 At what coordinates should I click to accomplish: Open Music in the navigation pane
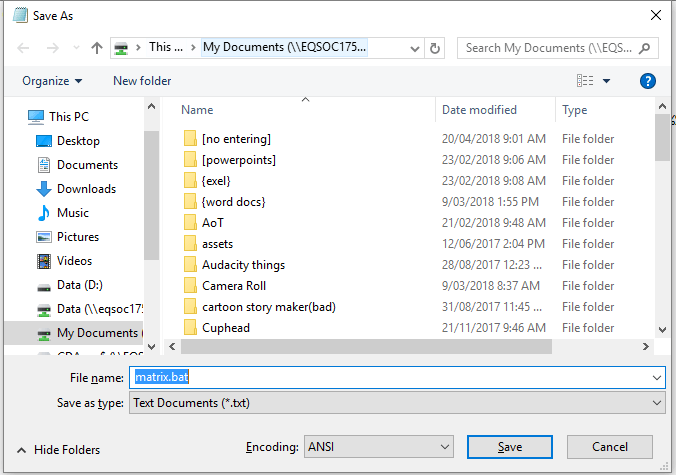(72, 213)
